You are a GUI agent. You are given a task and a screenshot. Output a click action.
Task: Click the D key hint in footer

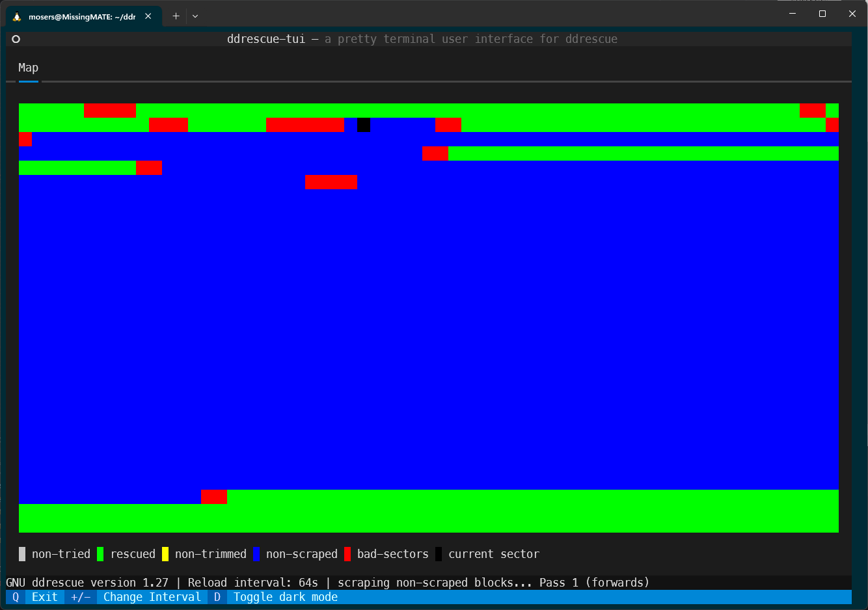click(x=217, y=597)
